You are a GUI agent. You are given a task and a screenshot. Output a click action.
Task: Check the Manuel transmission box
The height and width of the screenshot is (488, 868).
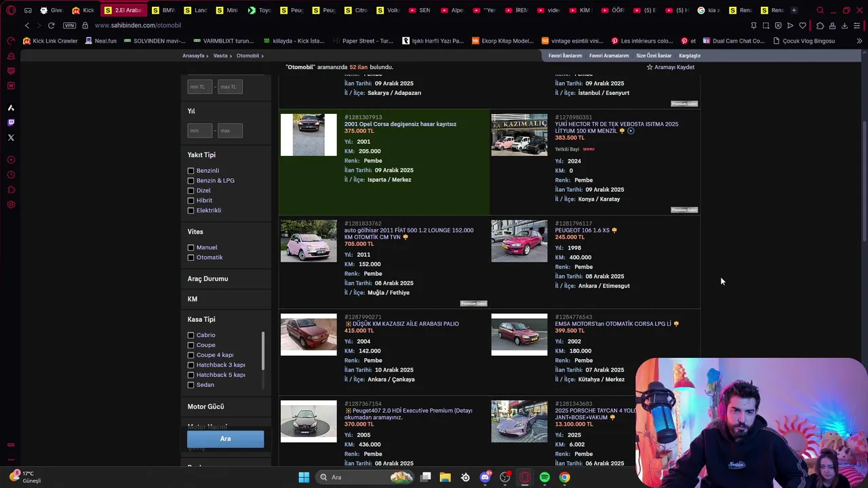191,247
